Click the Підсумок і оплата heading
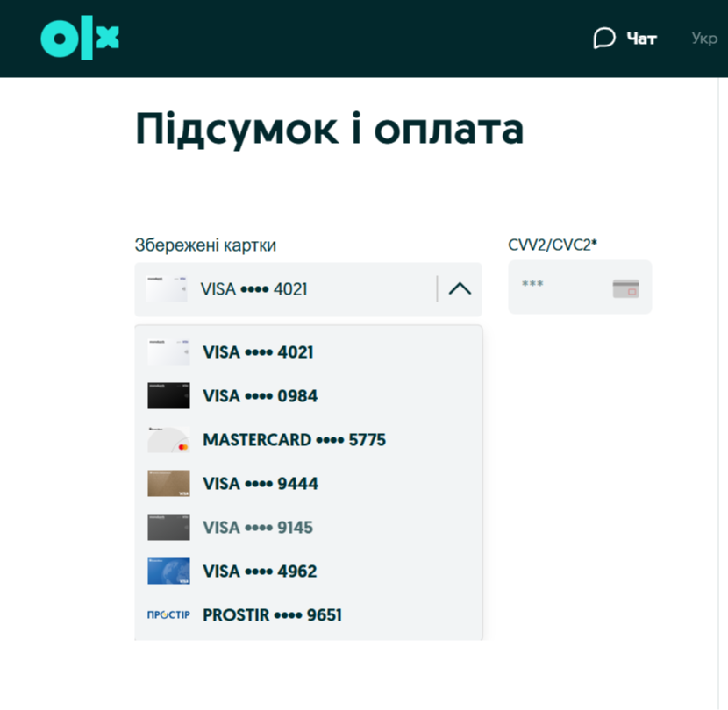This screenshot has width=728, height=710. coord(330,129)
